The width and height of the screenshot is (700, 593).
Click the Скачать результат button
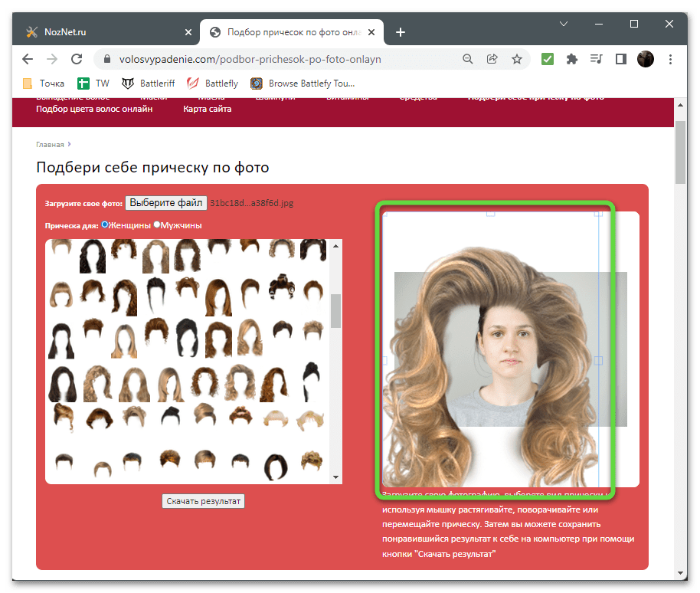click(204, 501)
